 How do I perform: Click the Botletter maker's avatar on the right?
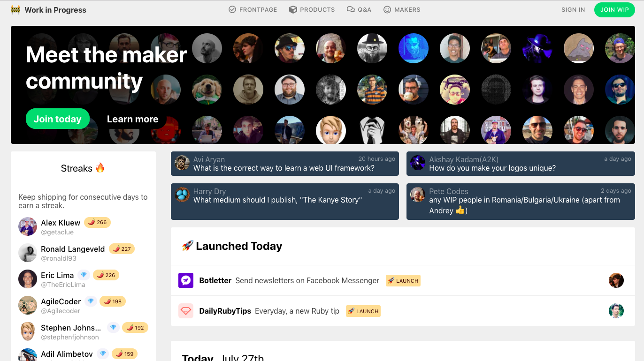tap(616, 280)
